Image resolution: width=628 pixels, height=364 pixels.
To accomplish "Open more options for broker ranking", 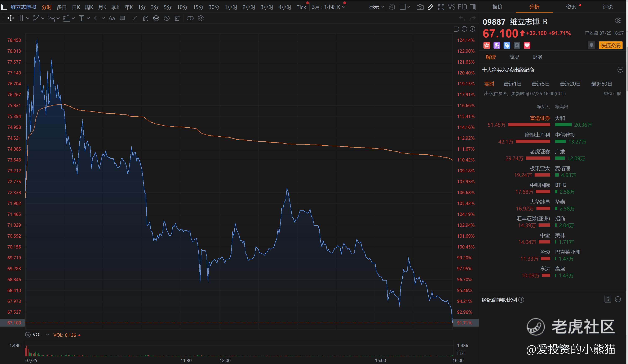I will (620, 70).
